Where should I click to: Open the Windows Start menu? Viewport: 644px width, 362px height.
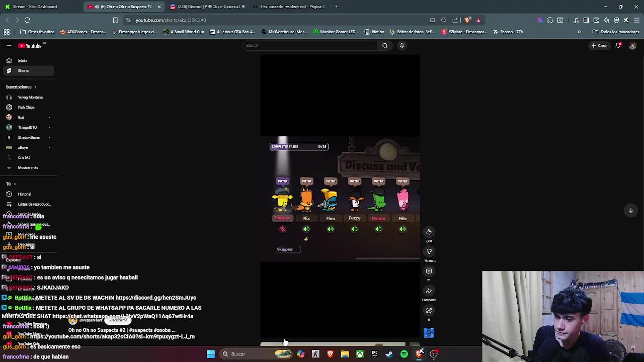[211, 354]
